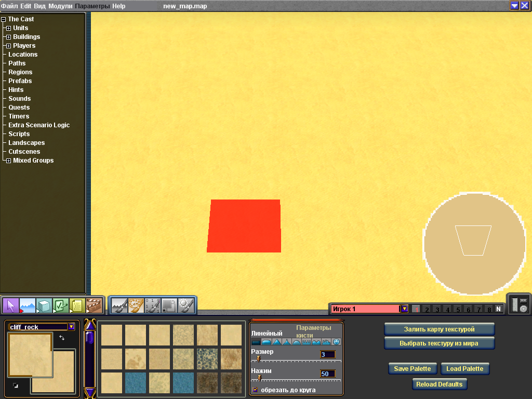The height and width of the screenshot is (399, 532).
Task: Choose the triangle brush shape
Action: (276, 342)
